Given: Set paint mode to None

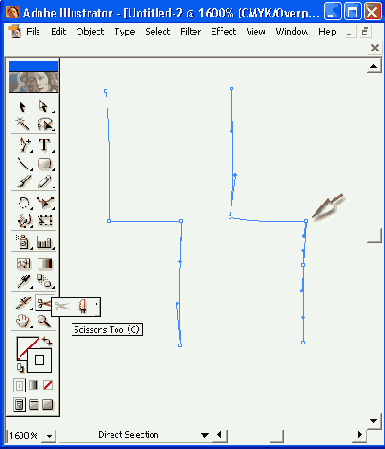Looking at the screenshot, I should click(48, 385).
